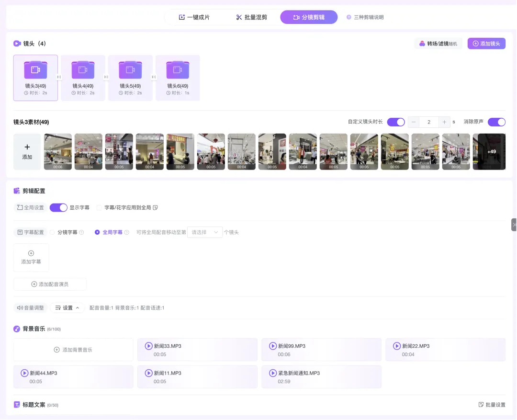
Task: Click the 添加镜头 button to add a shot
Action: tap(486, 43)
